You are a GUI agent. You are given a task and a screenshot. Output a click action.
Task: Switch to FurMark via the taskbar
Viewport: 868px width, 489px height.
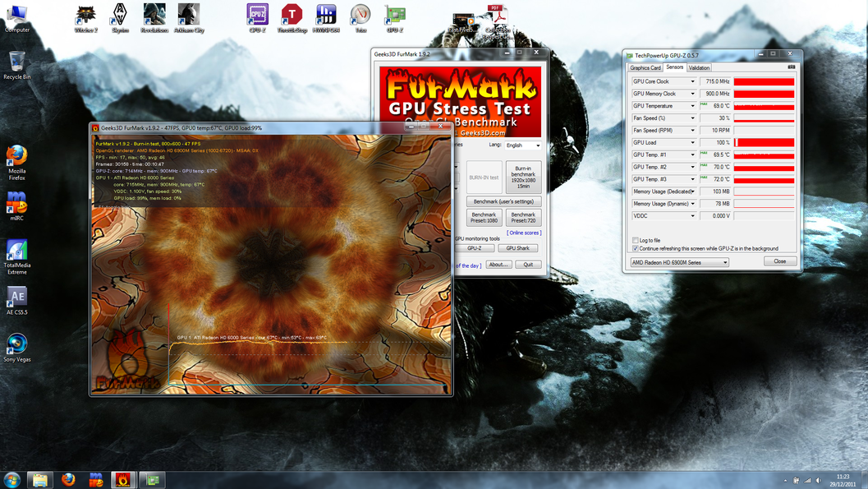(x=123, y=480)
